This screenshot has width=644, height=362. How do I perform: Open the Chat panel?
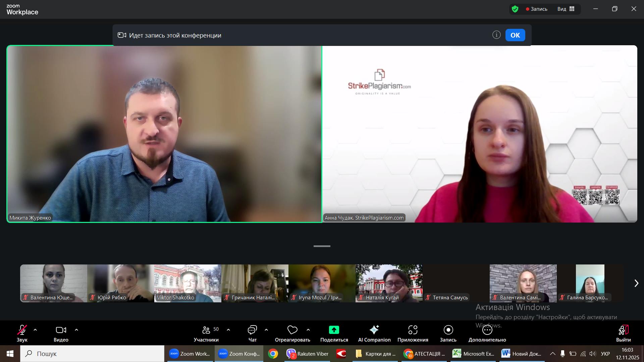(x=252, y=330)
